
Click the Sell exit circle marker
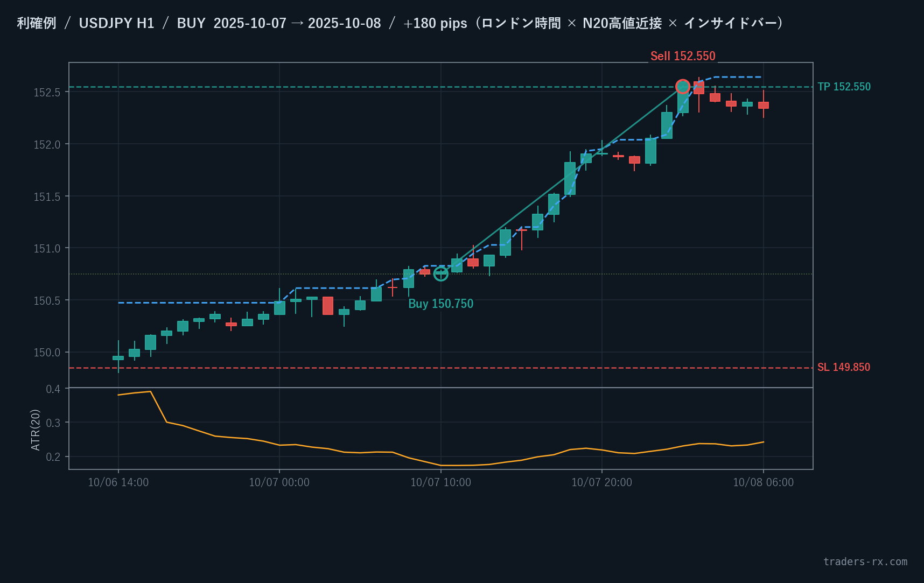(x=682, y=87)
